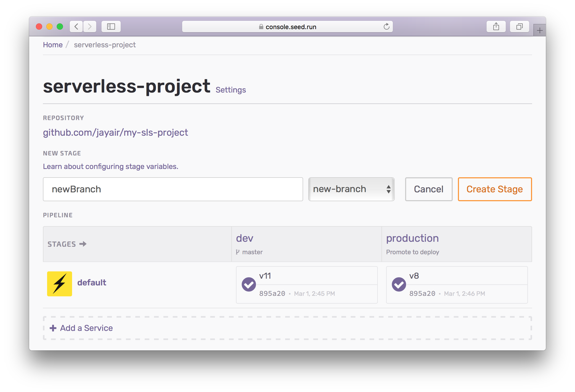
Task: Click the yellow lightning service icon
Action: pos(60,284)
